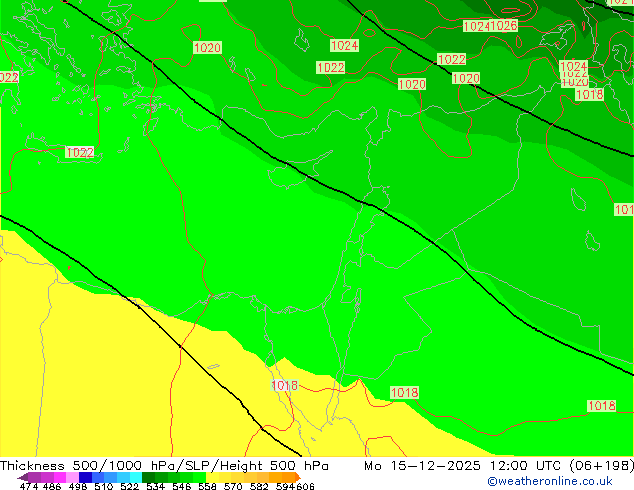The width and height of the screenshot is (634, 490).
Task: Click the purple arrow tip starting the legend
Action: (x=22, y=477)
